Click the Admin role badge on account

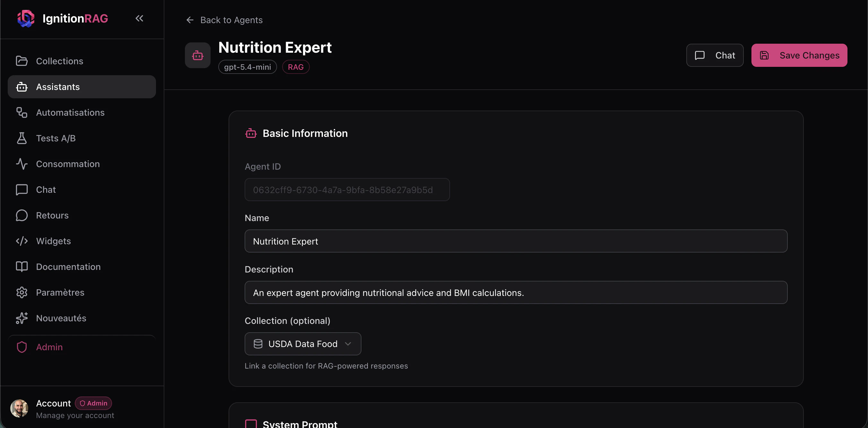(93, 403)
